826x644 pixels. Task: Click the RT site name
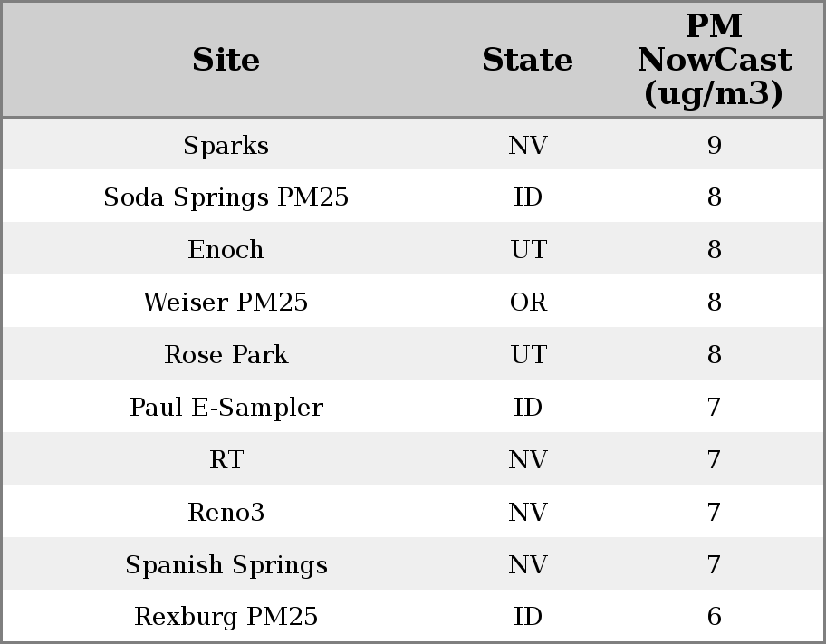226,460
